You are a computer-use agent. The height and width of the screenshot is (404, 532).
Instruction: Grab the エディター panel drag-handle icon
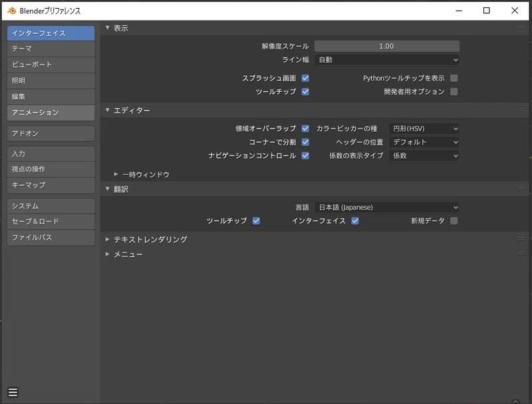coord(521,110)
